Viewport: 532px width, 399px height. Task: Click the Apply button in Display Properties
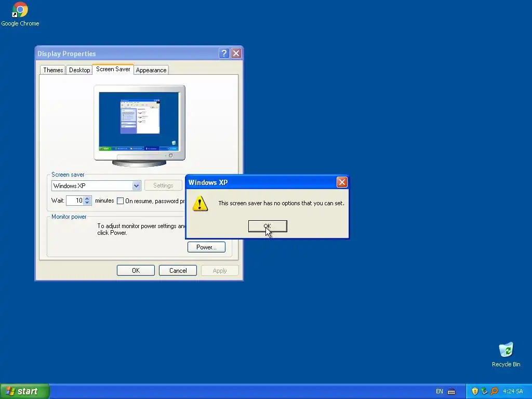point(220,270)
